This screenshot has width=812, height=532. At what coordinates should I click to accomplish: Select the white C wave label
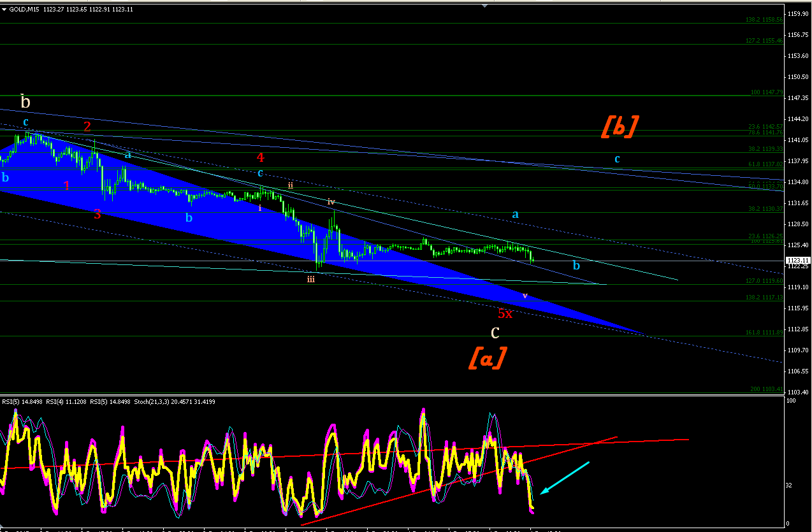495,333
